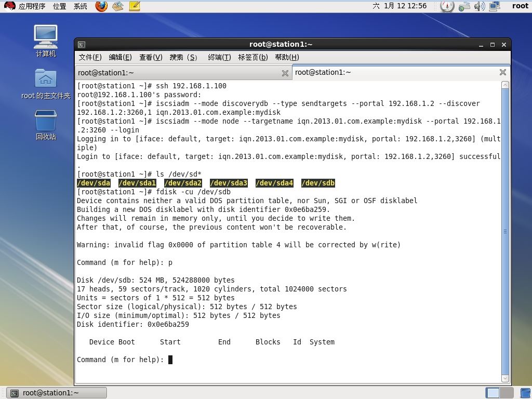Click the Red Hat logo in the panel
Screen dimensions: 532x399
[x=10, y=6]
